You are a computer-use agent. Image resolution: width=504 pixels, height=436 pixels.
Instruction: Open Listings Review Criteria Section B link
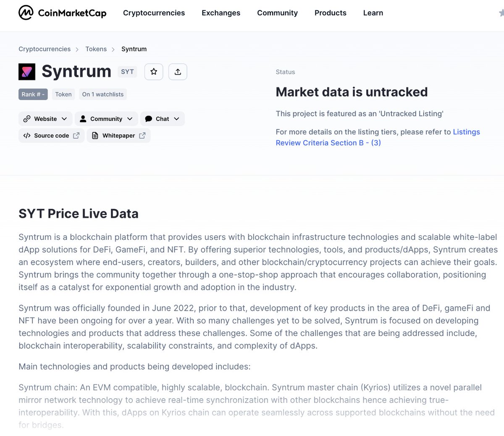378,137
